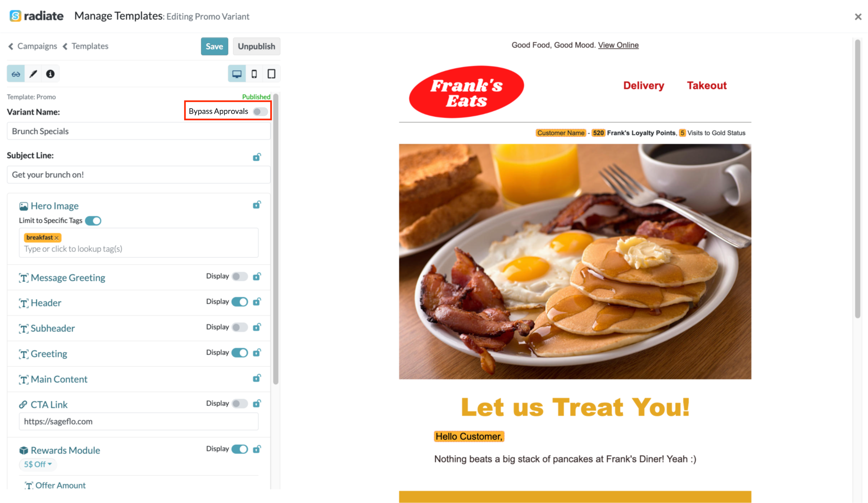
Task: Enable the Bypass Approvals toggle
Action: click(260, 112)
